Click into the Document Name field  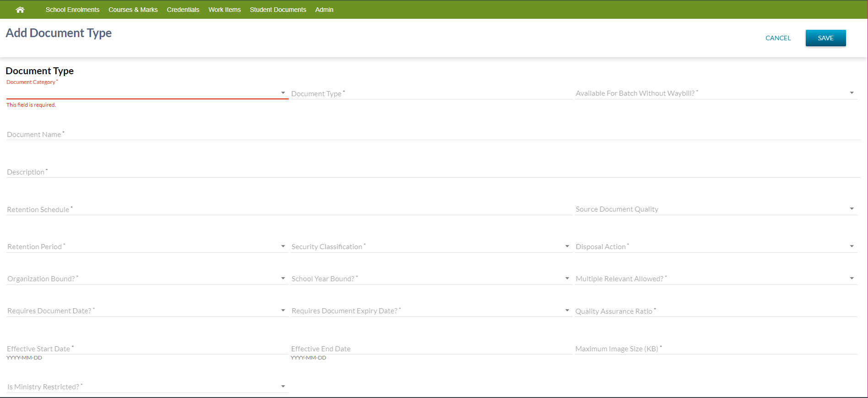tap(433, 134)
